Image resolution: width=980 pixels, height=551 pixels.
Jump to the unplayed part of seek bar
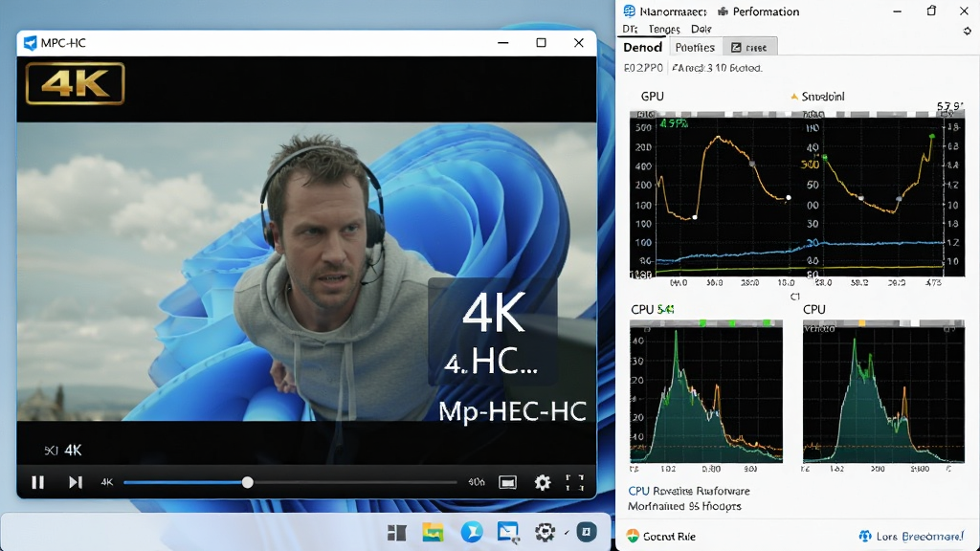[354, 482]
